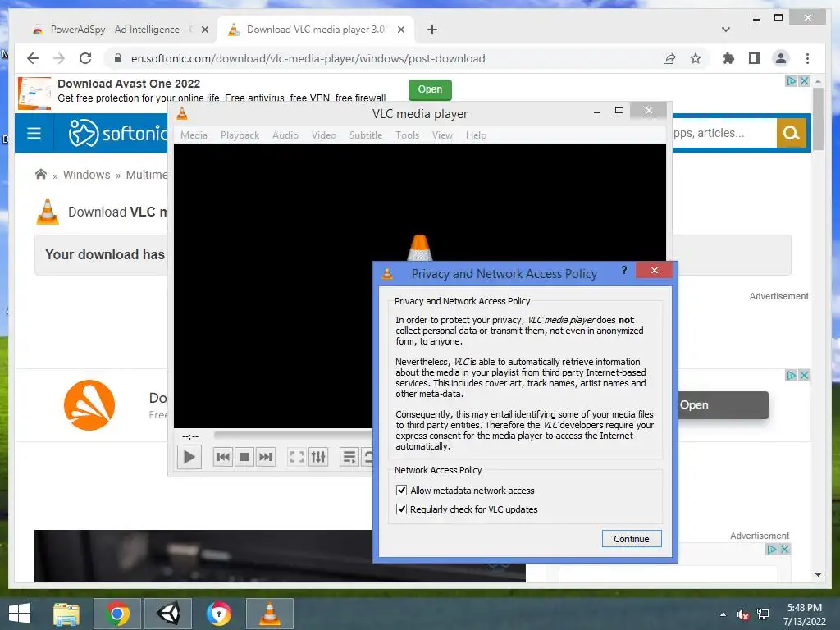Viewport: 840px width, 630px height.
Task: Click Continue in privacy dialog
Action: click(631, 539)
